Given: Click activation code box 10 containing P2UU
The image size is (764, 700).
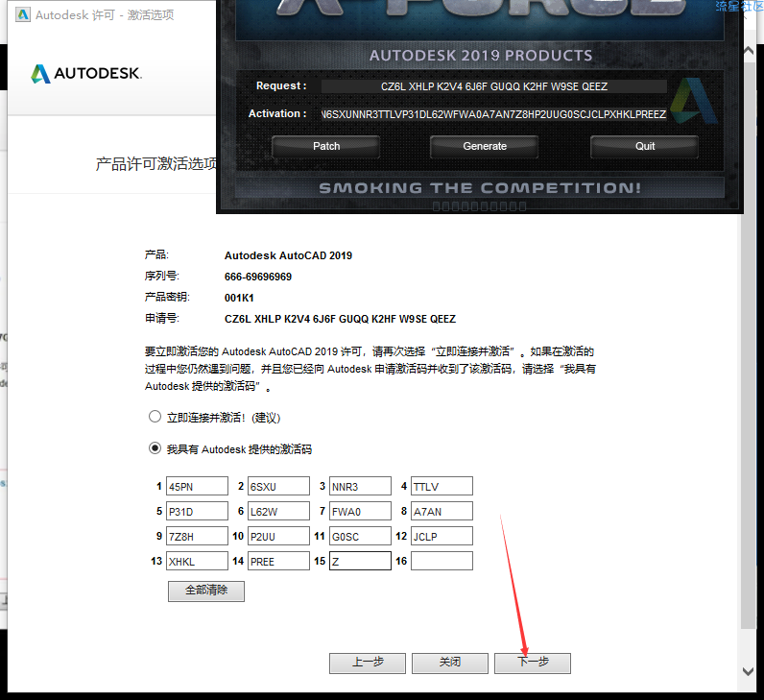Looking at the screenshot, I should tap(278, 536).
